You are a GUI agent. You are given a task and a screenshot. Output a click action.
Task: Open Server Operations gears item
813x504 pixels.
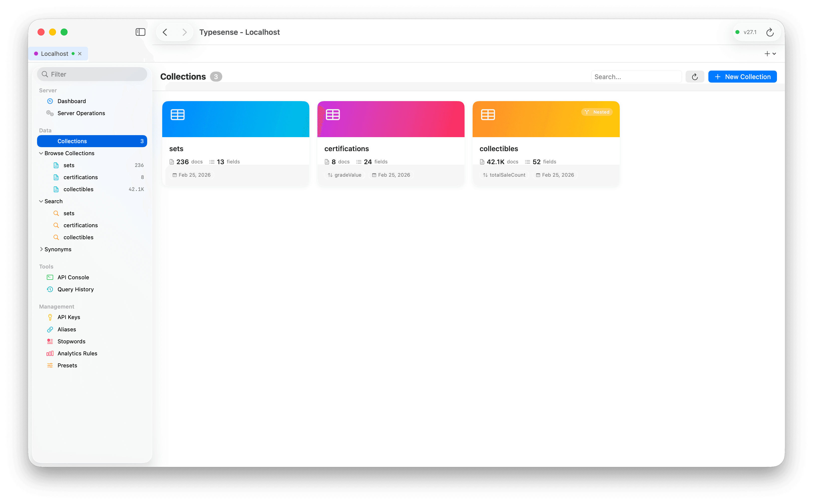point(81,113)
